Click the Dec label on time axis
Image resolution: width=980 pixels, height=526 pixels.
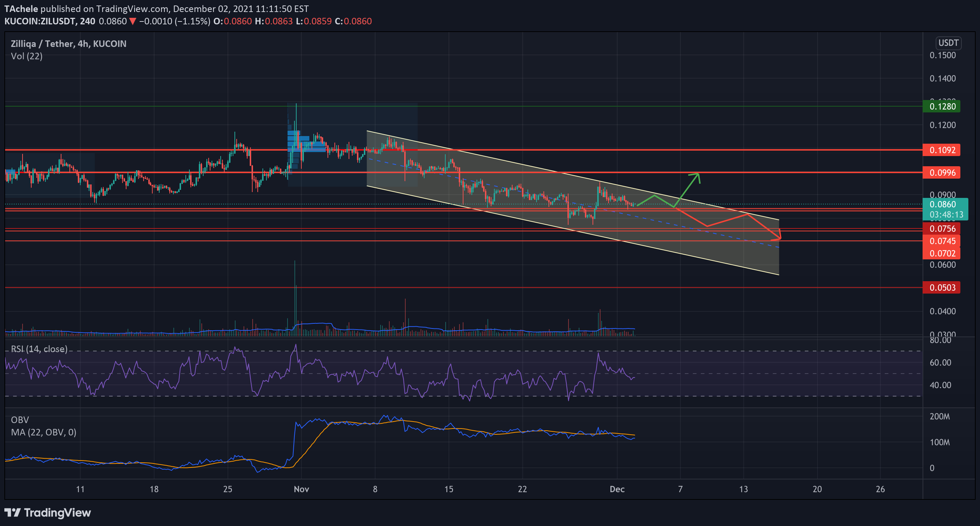pos(617,489)
